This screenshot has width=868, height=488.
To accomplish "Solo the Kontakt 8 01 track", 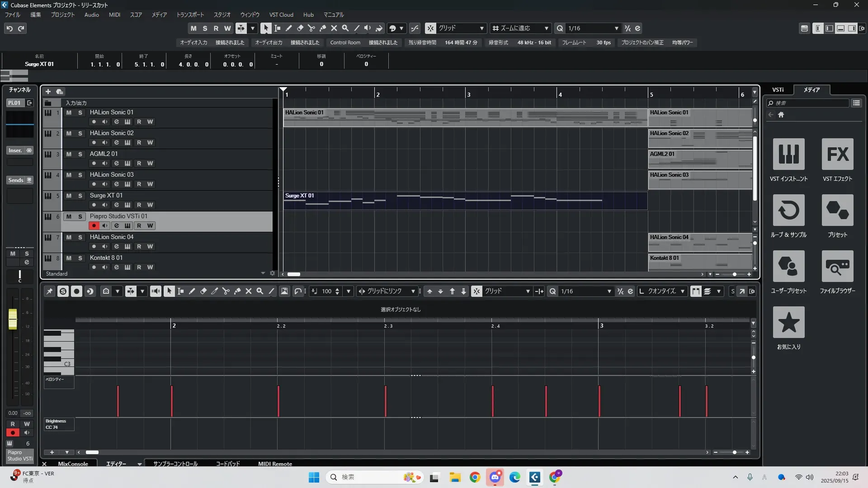I will 80,258.
